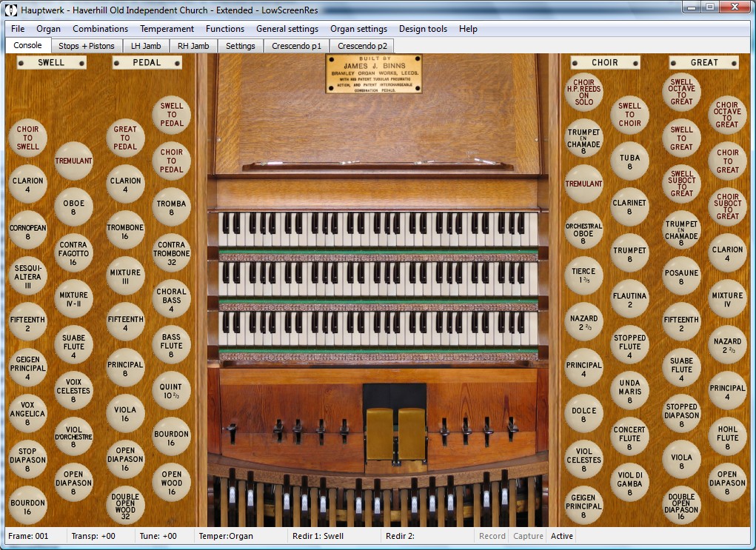Screen dimensions: 756x550
Task: Open the Settings tab
Action: pos(241,46)
